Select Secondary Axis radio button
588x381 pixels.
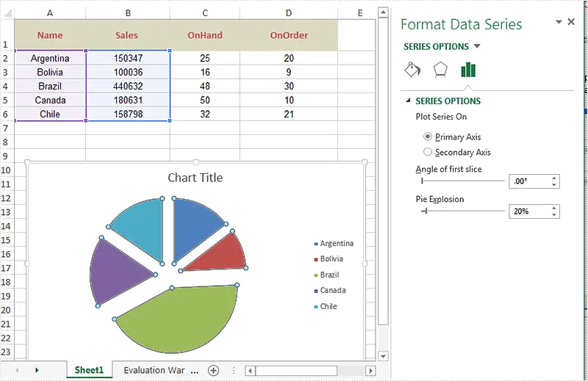point(428,152)
